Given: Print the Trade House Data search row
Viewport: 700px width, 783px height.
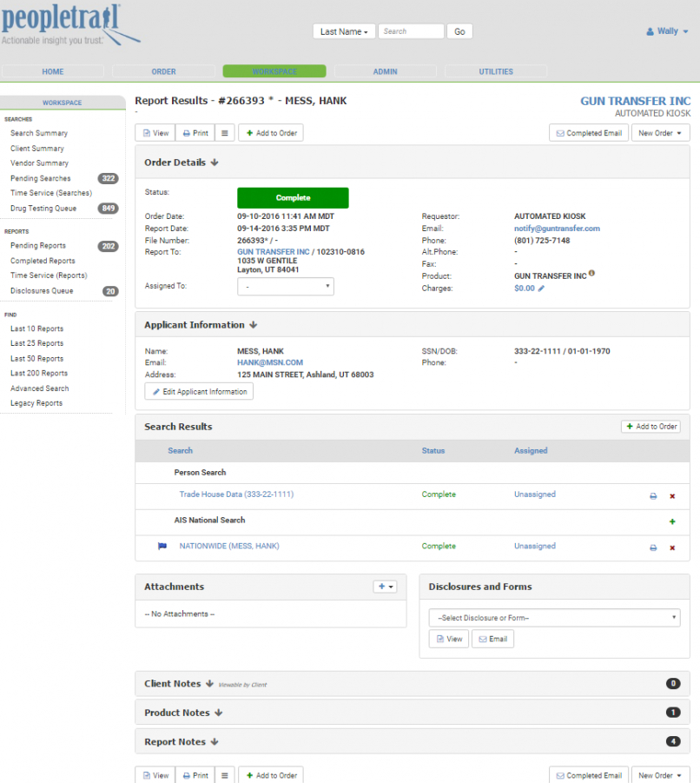Looking at the screenshot, I should (653, 496).
